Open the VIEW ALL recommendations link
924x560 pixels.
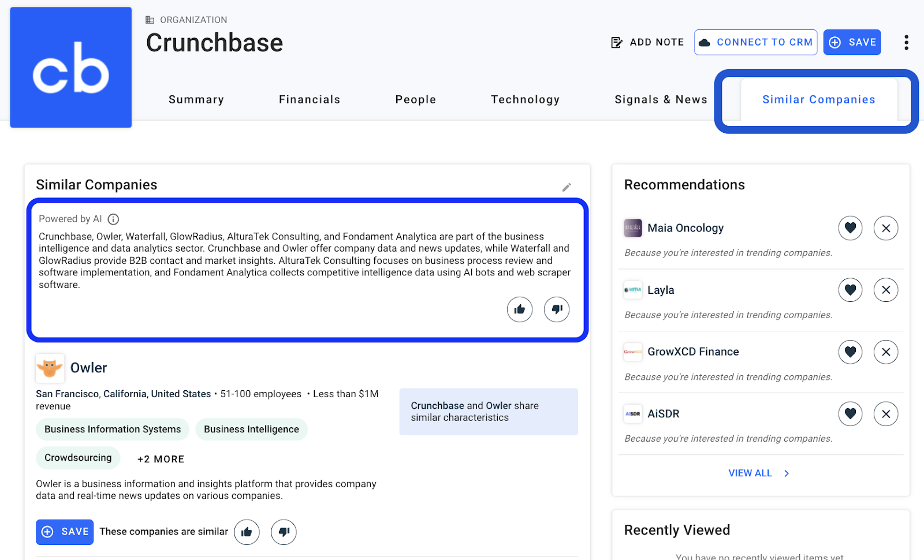pyautogui.click(x=750, y=473)
